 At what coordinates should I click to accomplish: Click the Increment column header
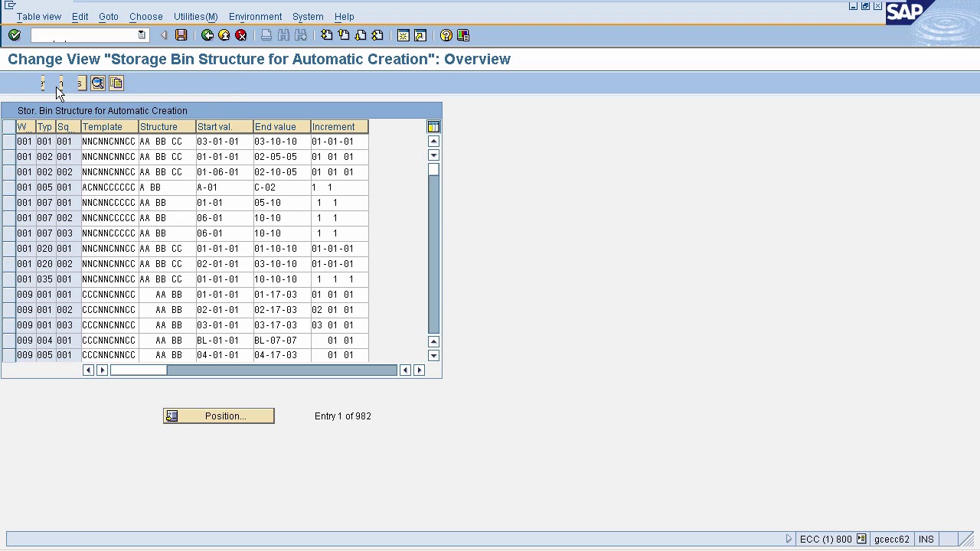click(x=339, y=126)
